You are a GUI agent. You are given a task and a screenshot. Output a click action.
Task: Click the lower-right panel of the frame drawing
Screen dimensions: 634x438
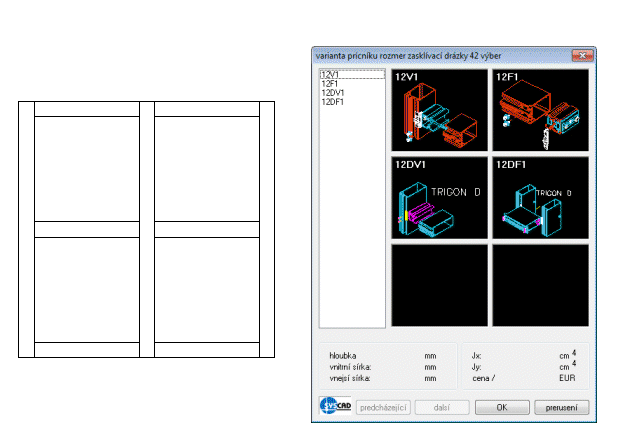point(206,289)
